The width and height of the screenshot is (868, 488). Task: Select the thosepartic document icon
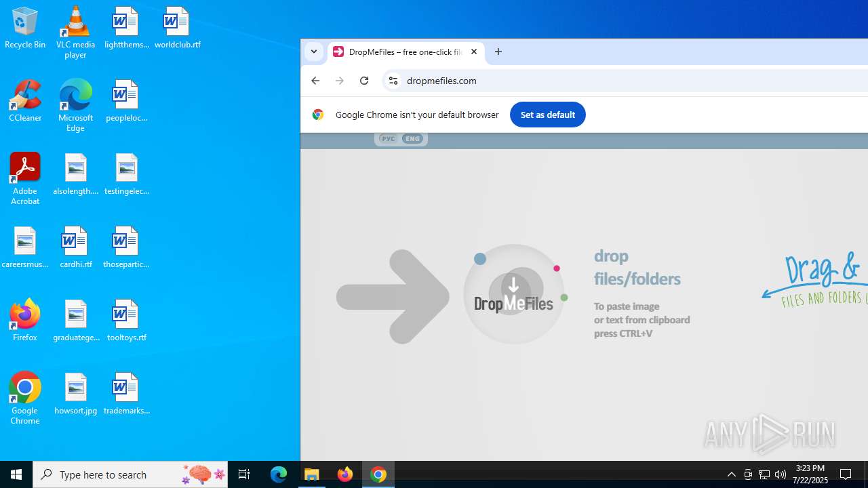click(x=126, y=247)
